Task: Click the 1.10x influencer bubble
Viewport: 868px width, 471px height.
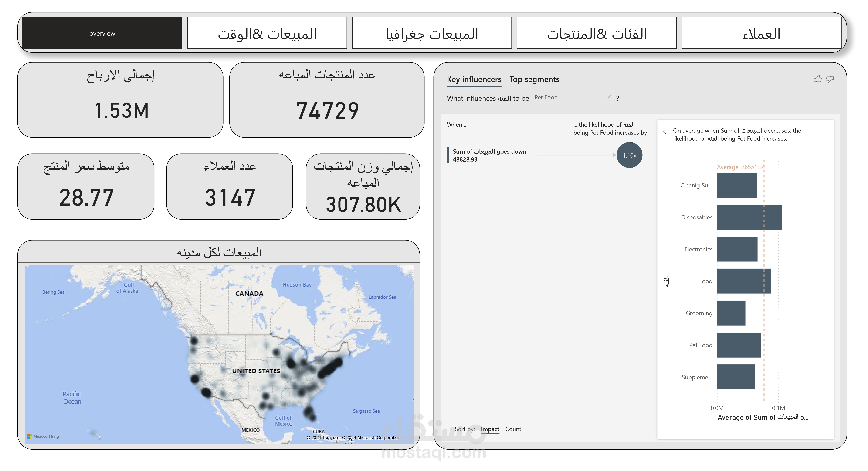Action: (629, 155)
